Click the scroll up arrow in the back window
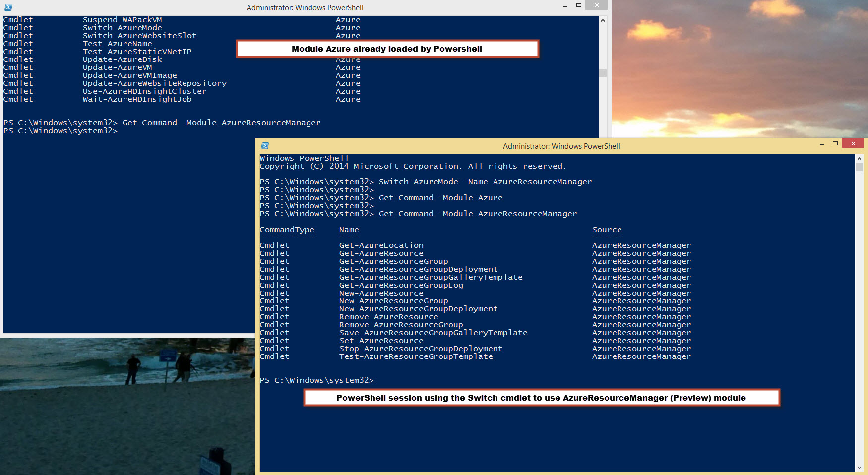 click(603, 20)
